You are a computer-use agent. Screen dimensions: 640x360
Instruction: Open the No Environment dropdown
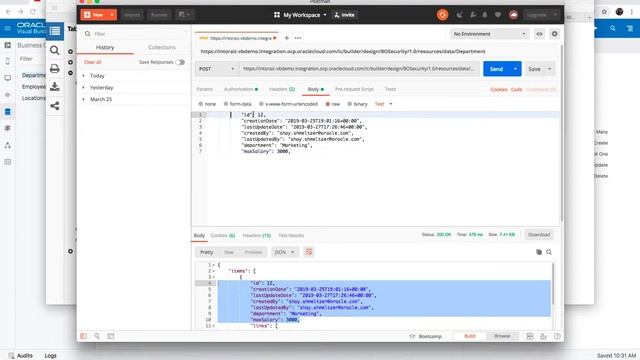(x=489, y=34)
